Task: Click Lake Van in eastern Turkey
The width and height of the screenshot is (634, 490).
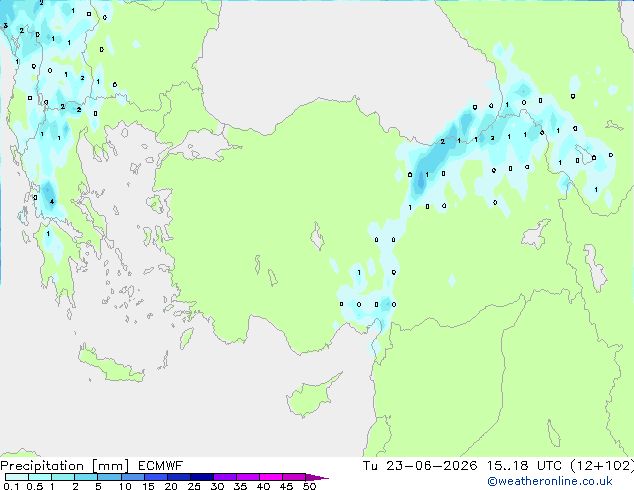Action: pos(536,234)
